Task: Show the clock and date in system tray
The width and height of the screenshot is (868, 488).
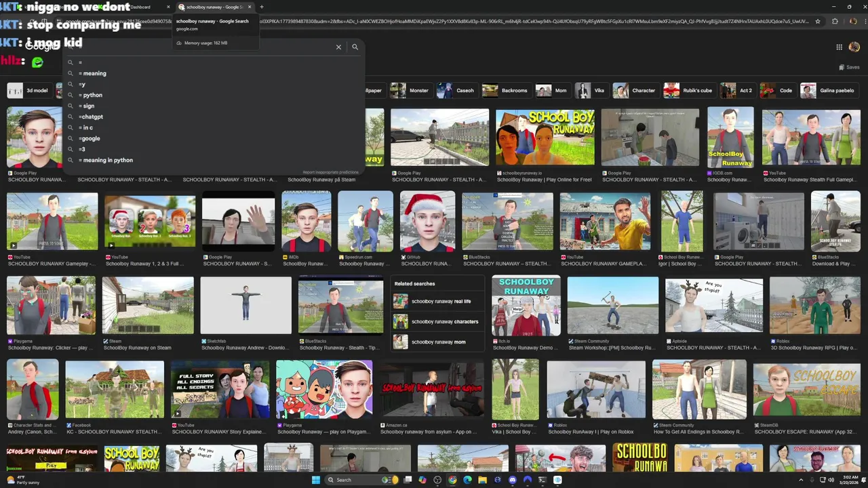Action: 850,480
